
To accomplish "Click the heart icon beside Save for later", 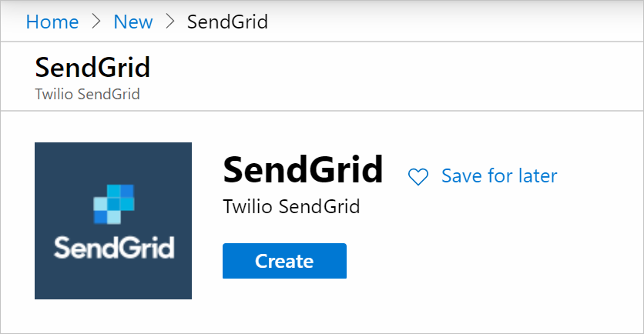I will (x=418, y=177).
